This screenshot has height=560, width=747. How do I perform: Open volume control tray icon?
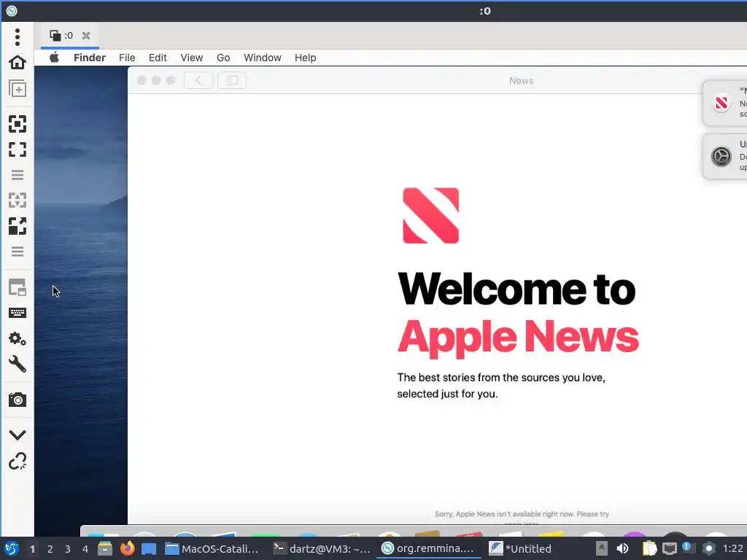(623, 548)
